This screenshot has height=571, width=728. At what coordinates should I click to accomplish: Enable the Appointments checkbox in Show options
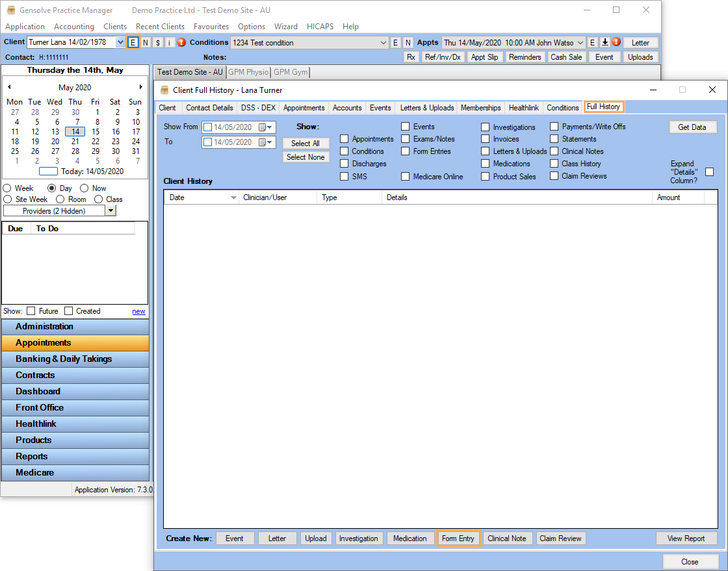(344, 138)
